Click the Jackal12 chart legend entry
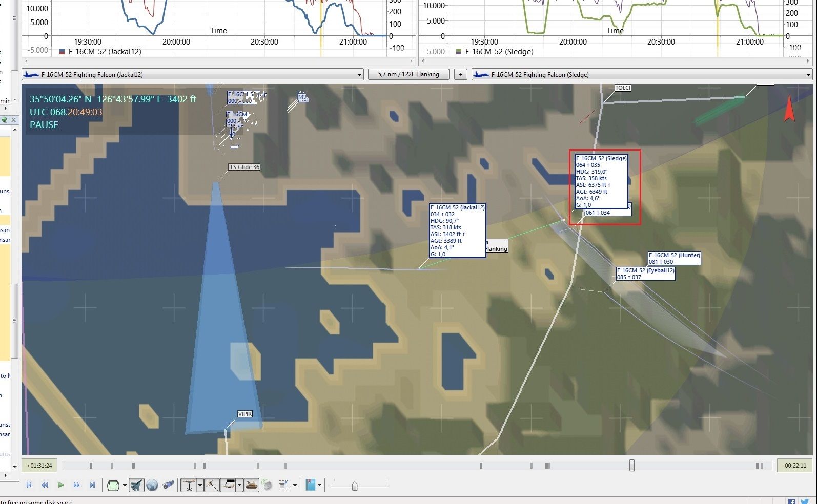The height and width of the screenshot is (504, 817). (x=100, y=52)
